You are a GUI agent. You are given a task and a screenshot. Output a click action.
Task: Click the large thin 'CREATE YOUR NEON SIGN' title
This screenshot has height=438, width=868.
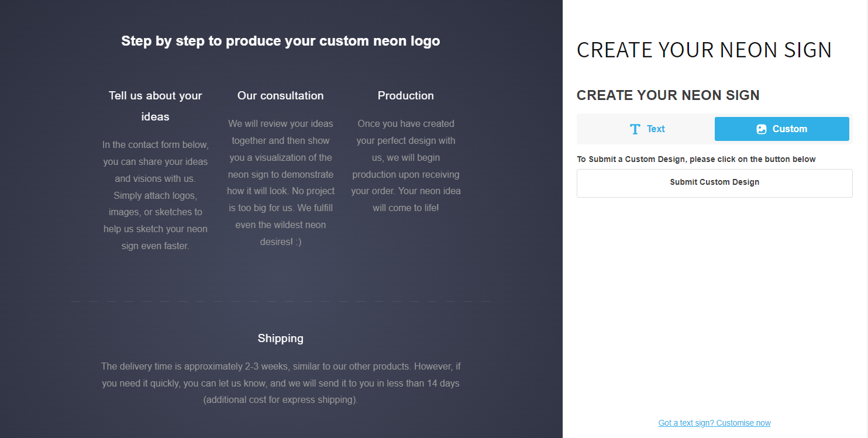[x=704, y=50]
